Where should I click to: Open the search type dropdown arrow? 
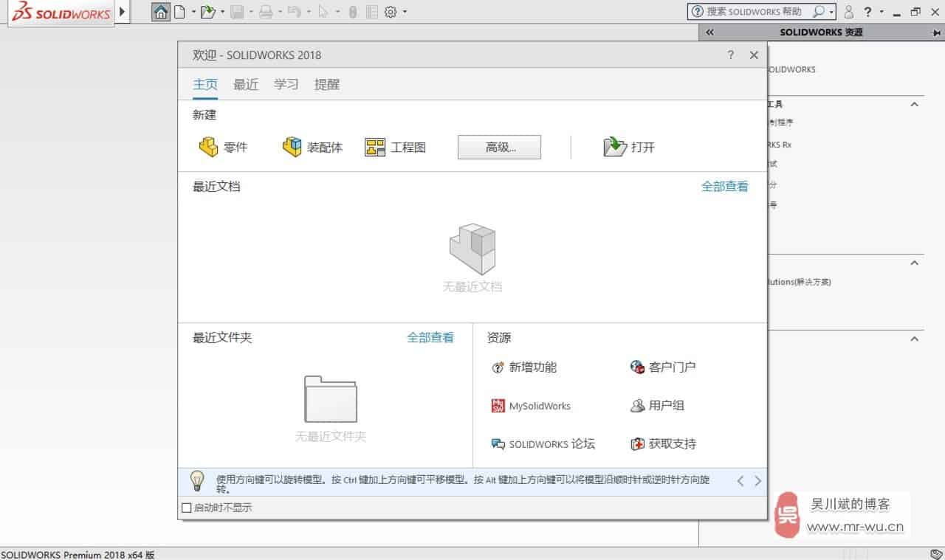[x=831, y=12]
